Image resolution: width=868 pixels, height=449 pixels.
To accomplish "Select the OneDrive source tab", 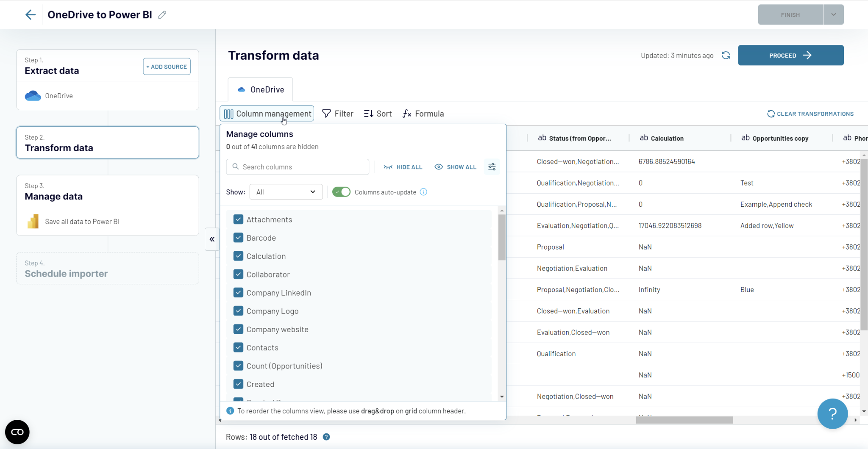I will click(x=260, y=89).
